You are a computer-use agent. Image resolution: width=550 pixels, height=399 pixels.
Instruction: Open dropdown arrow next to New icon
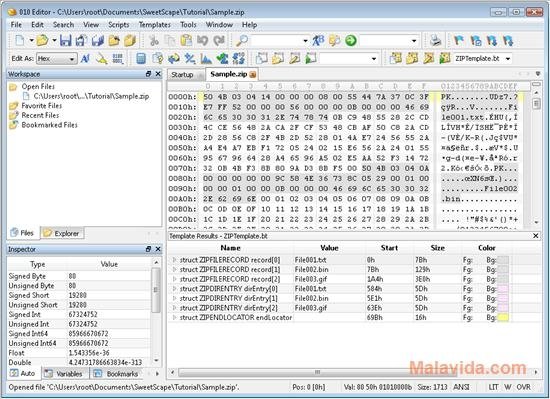(x=31, y=41)
